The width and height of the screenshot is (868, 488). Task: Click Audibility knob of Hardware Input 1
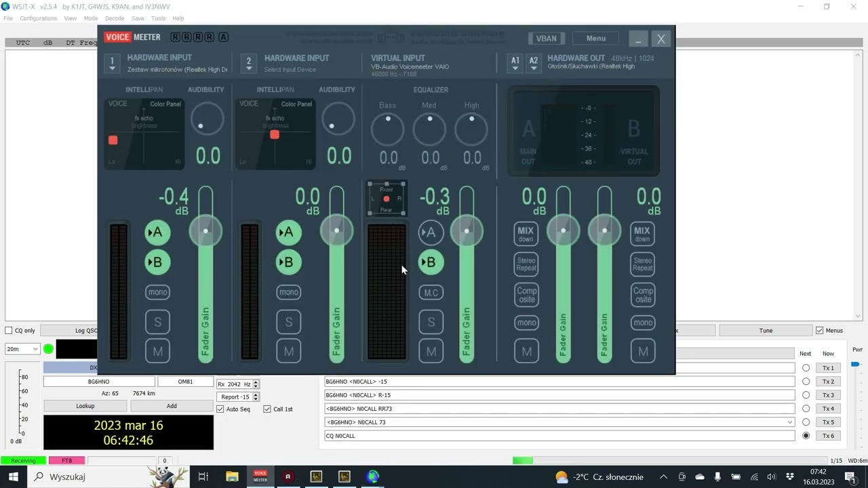(207, 119)
